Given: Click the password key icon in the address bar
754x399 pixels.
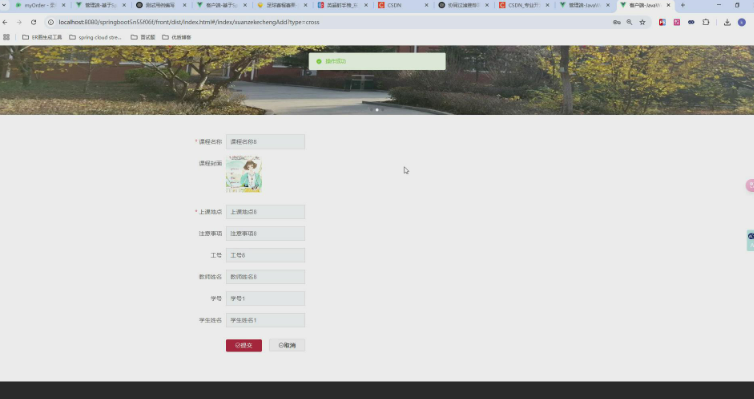Looking at the screenshot, I should tap(616, 22).
